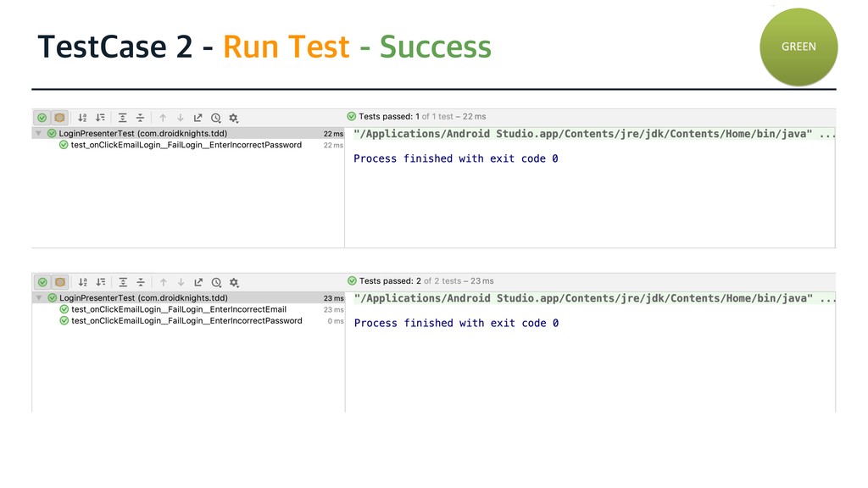Screen dimensions: 868x488
Task: Toggle Show Passed in the 1-test run panel
Action: point(42,118)
